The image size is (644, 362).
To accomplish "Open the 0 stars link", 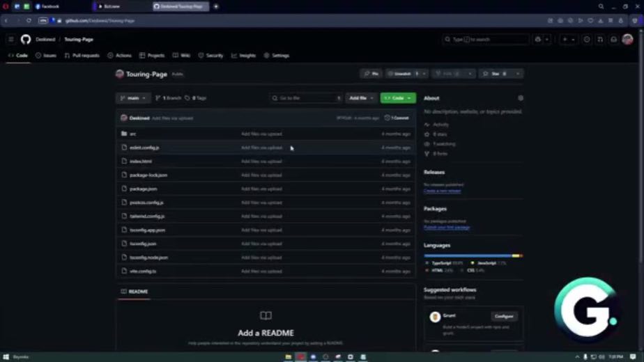I will (436, 134).
